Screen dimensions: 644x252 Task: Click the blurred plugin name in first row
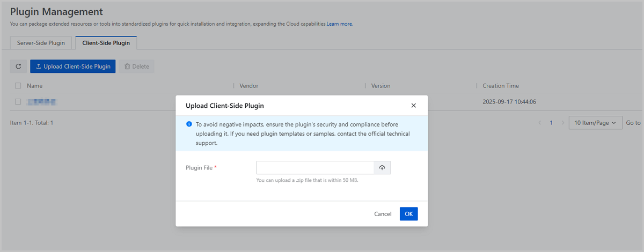tap(42, 101)
